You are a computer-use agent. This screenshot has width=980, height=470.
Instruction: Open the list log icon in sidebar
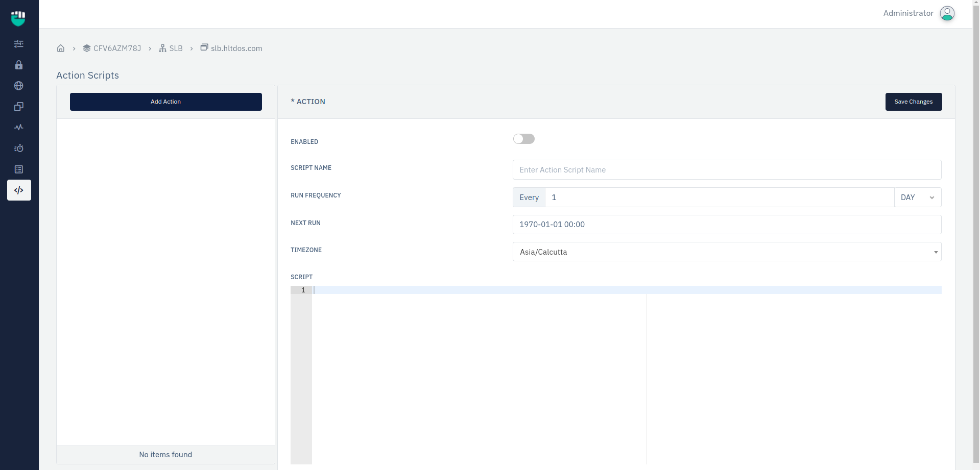point(19,169)
